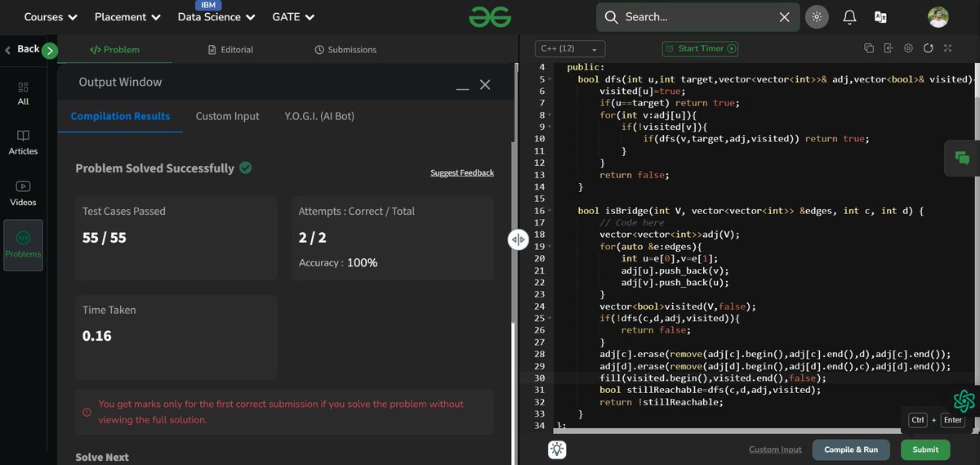The height and width of the screenshot is (465, 980).
Task: Collapse code fold on line 16
Action: pos(550,211)
